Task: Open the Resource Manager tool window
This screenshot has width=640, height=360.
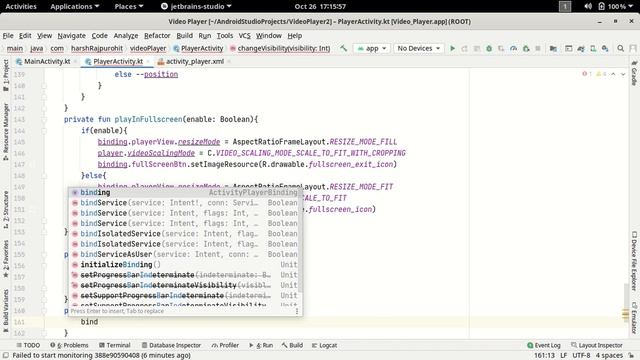Action: pos(6,131)
